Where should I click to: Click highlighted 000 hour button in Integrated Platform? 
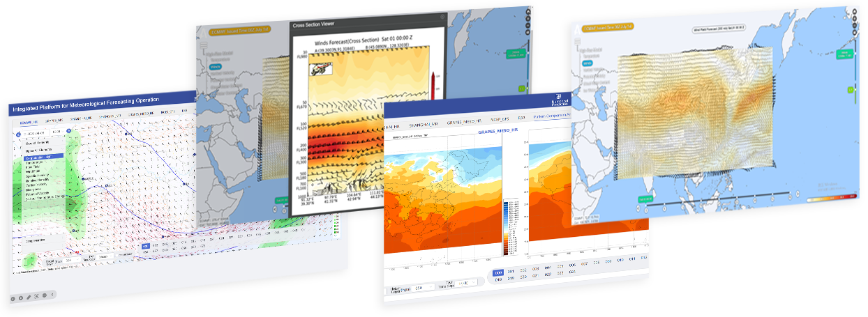146,246
